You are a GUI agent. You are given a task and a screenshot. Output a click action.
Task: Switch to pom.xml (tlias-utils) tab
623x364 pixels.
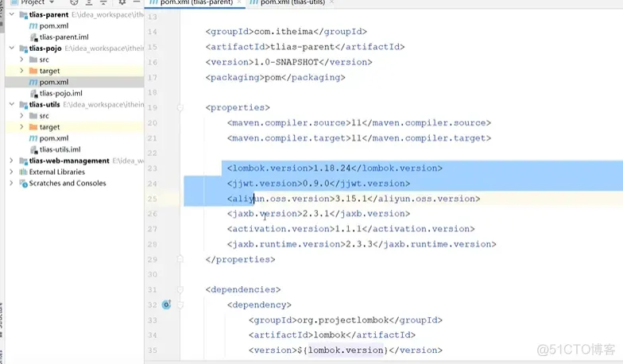292,2
